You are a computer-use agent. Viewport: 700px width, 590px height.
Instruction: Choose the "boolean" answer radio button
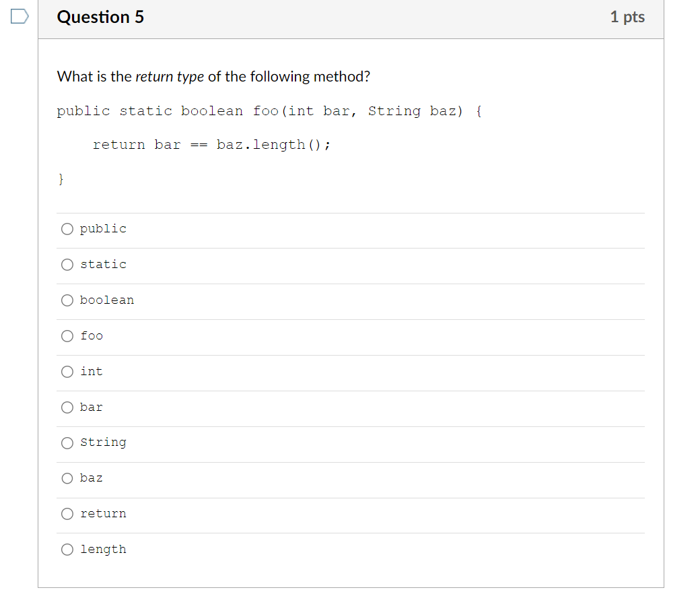[67, 300]
